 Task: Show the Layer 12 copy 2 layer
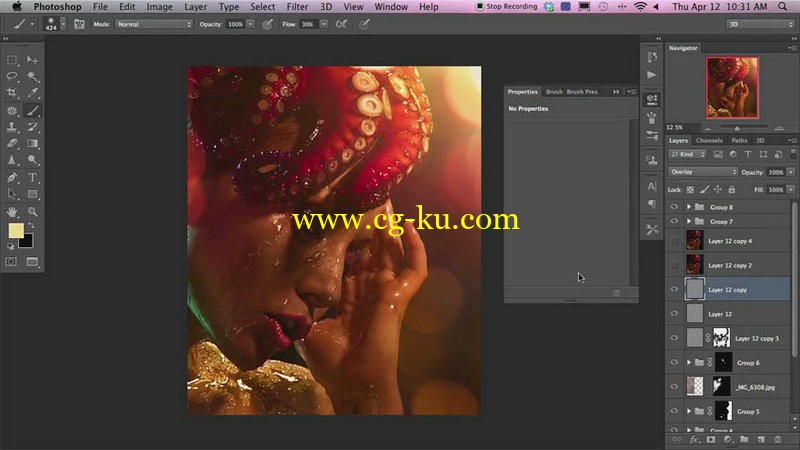[x=674, y=265]
